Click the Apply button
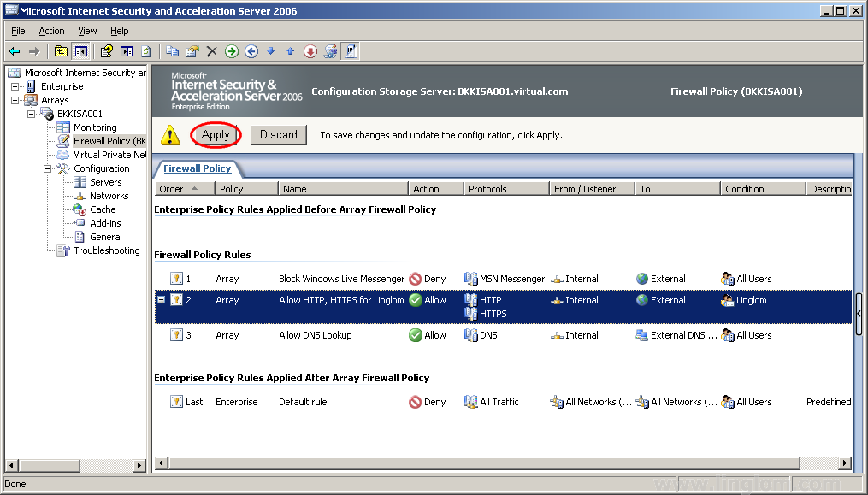 pyautogui.click(x=216, y=134)
